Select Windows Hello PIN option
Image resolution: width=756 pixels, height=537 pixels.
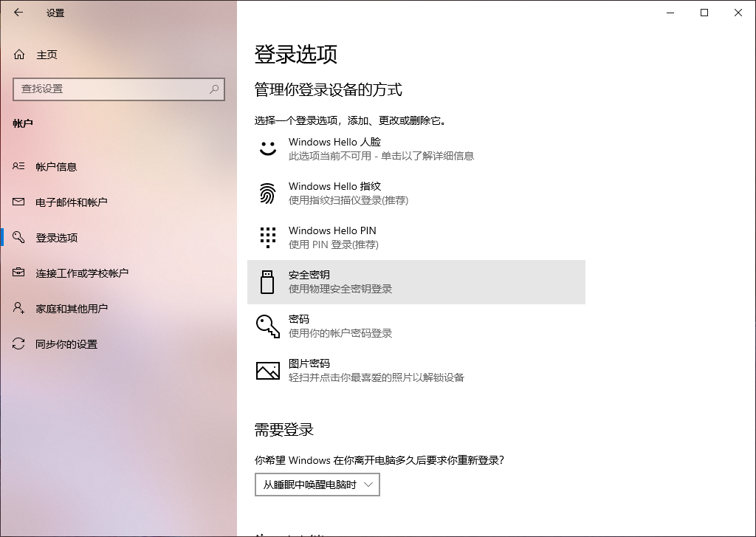point(416,237)
